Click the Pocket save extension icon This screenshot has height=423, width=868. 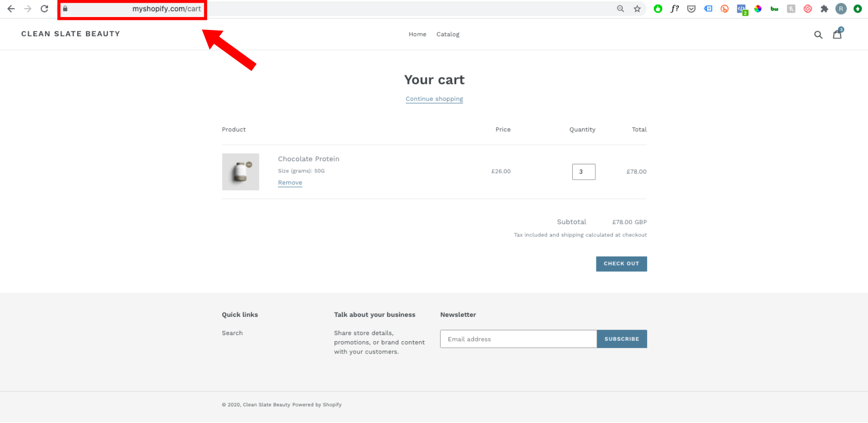click(x=691, y=9)
